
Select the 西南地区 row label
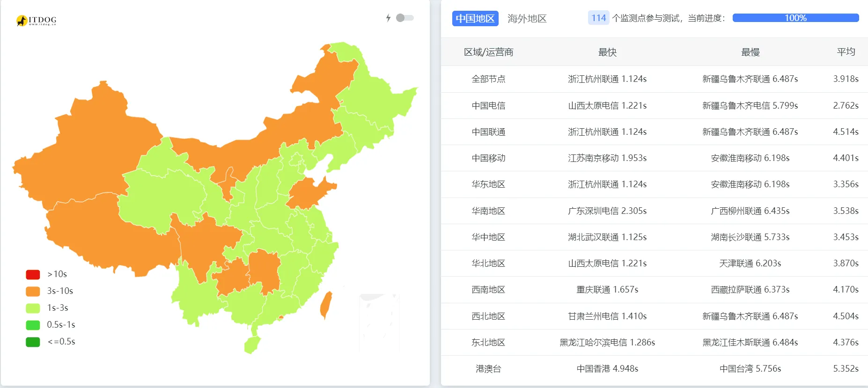point(488,290)
